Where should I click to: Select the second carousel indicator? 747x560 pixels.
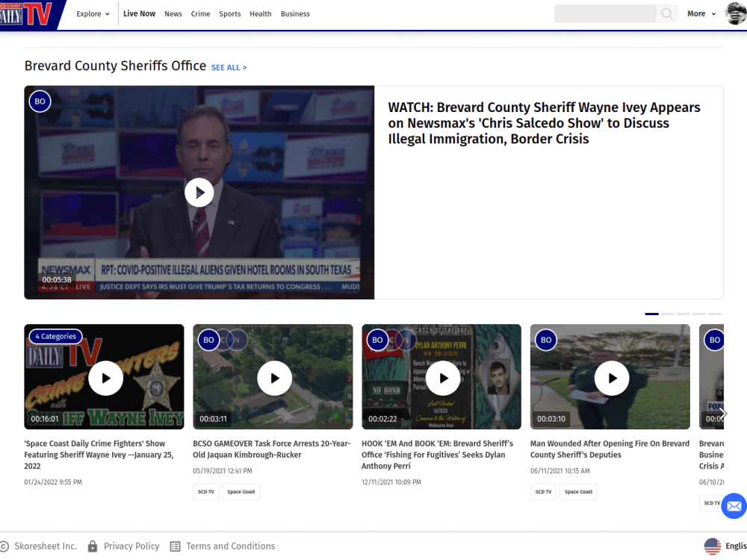tap(667, 314)
